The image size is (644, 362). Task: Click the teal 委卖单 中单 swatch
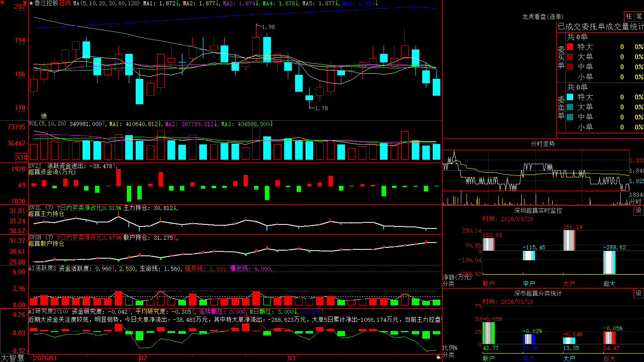pos(570,117)
